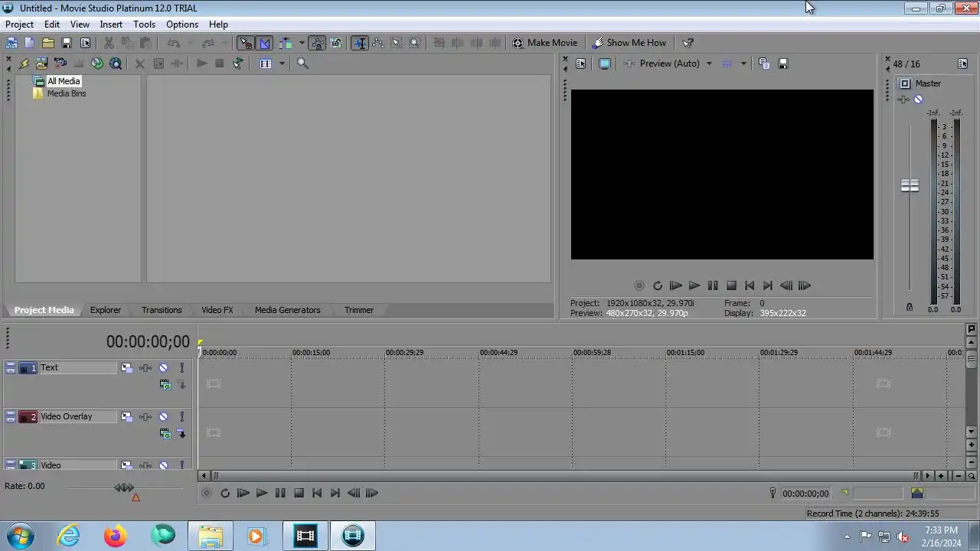Toggle Ignore Event Grouping button
This screenshot has height=551, width=980.
(336, 43)
